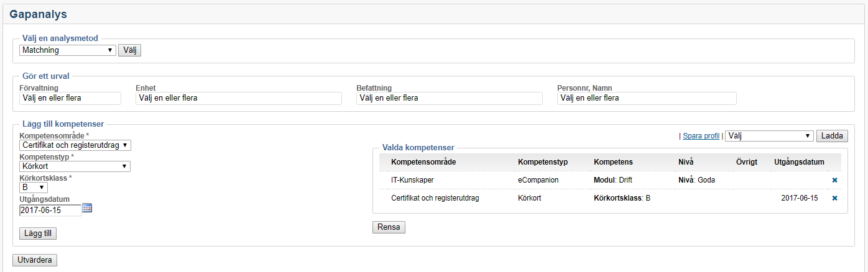The width and height of the screenshot is (868, 272).
Task: Click the Välj button for analysis method
Action: point(130,50)
